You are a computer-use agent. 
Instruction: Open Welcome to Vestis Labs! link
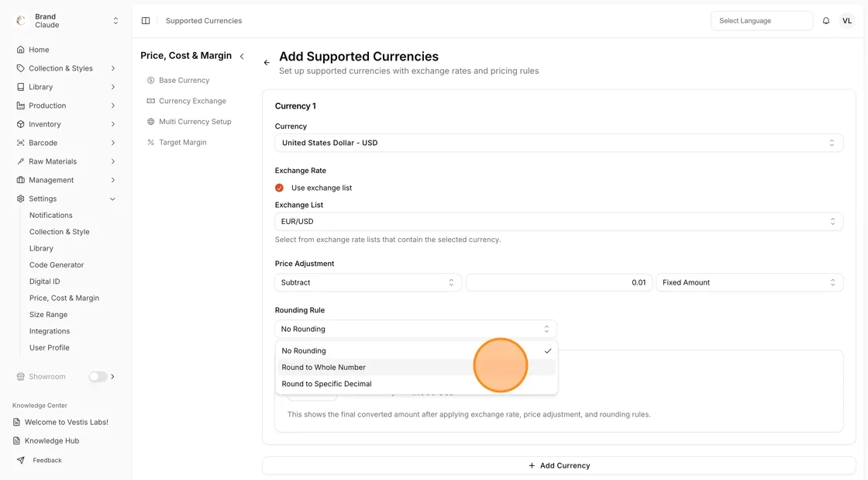67,422
